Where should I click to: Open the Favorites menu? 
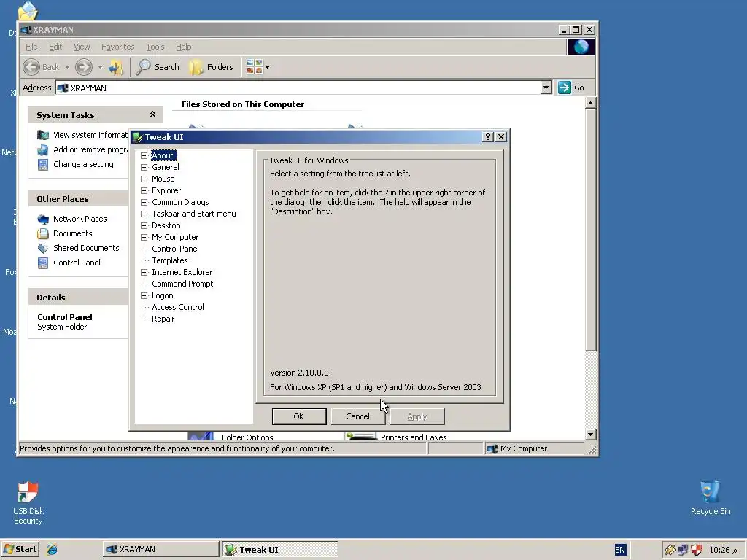click(117, 47)
